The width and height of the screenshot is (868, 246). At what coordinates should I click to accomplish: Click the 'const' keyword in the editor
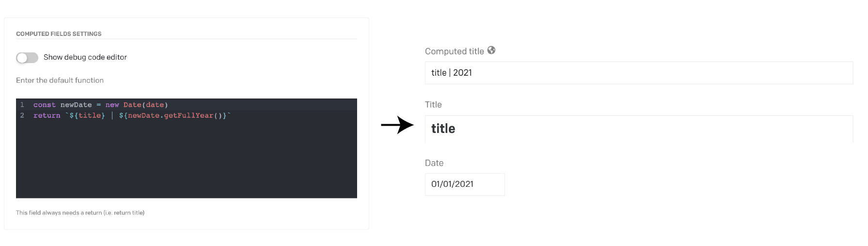pos(44,105)
